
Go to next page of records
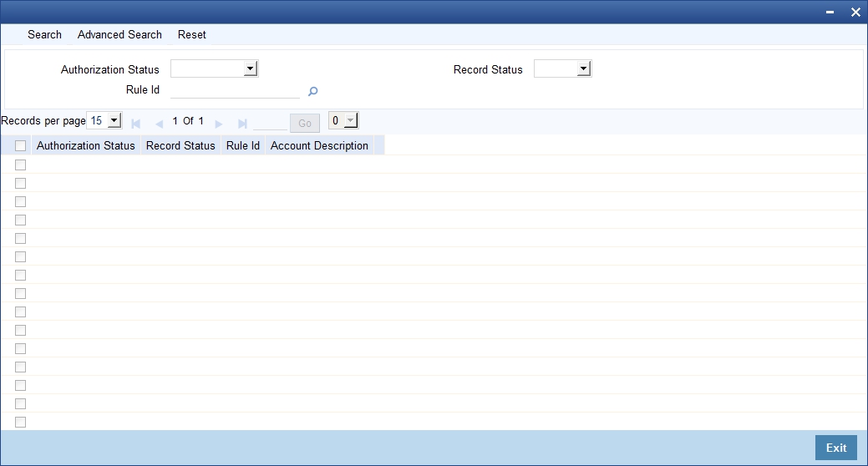point(219,124)
